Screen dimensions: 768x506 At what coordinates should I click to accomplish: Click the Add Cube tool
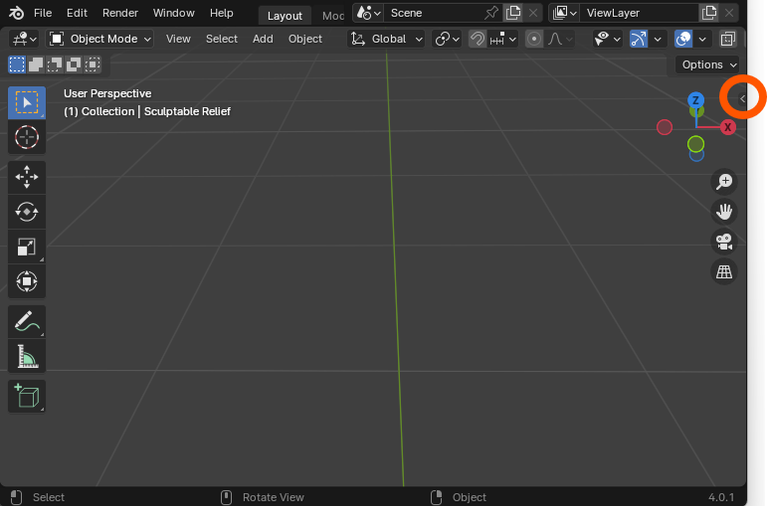click(x=27, y=396)
